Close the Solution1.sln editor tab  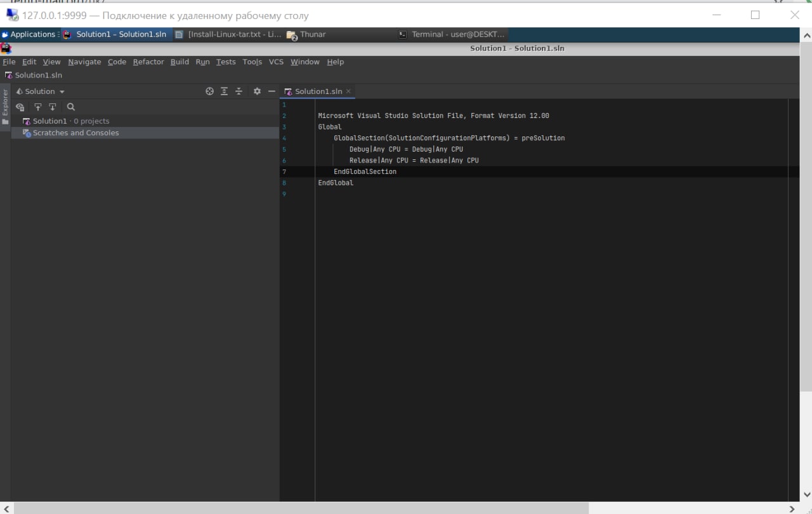tap(348, 91)
